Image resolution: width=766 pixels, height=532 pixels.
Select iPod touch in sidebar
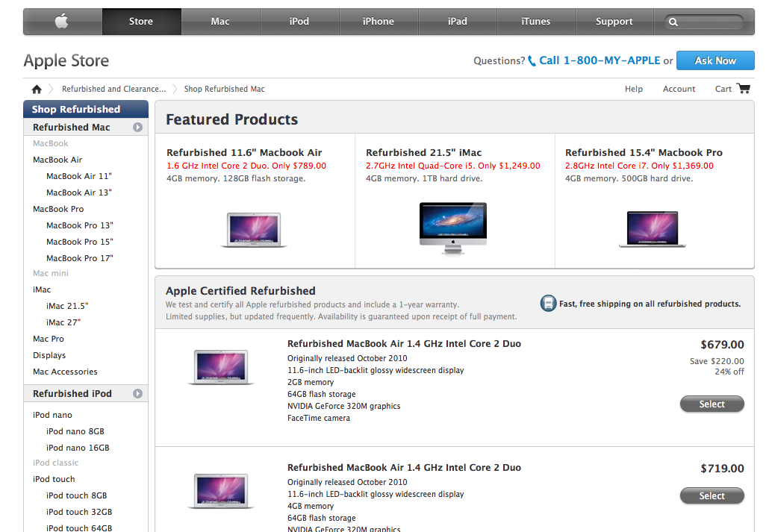(54, 479)
